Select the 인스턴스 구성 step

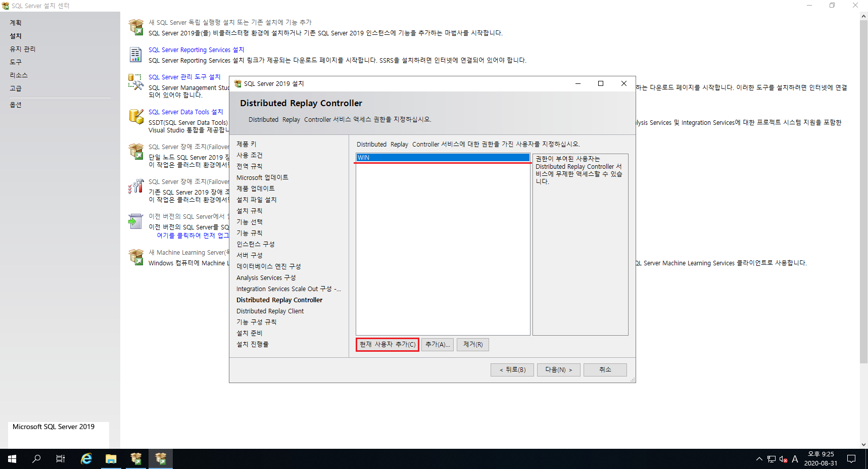coord(256,244)
